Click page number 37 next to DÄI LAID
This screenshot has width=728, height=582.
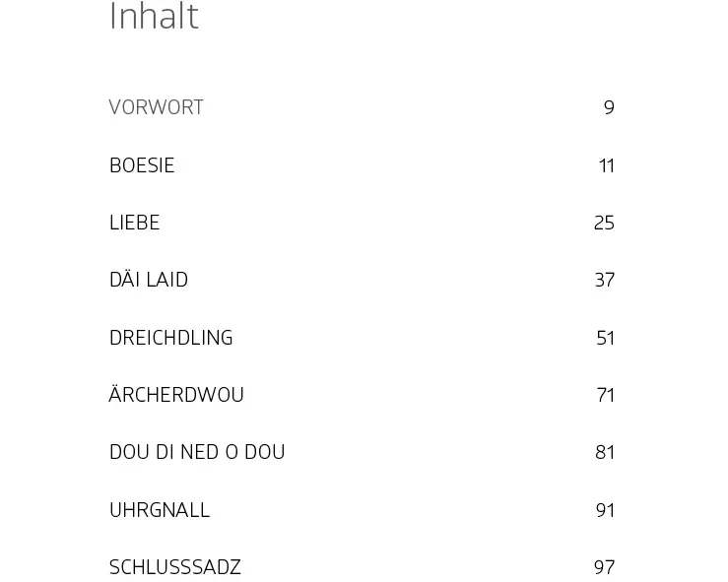pyautogui.click(x=604, y=280)
